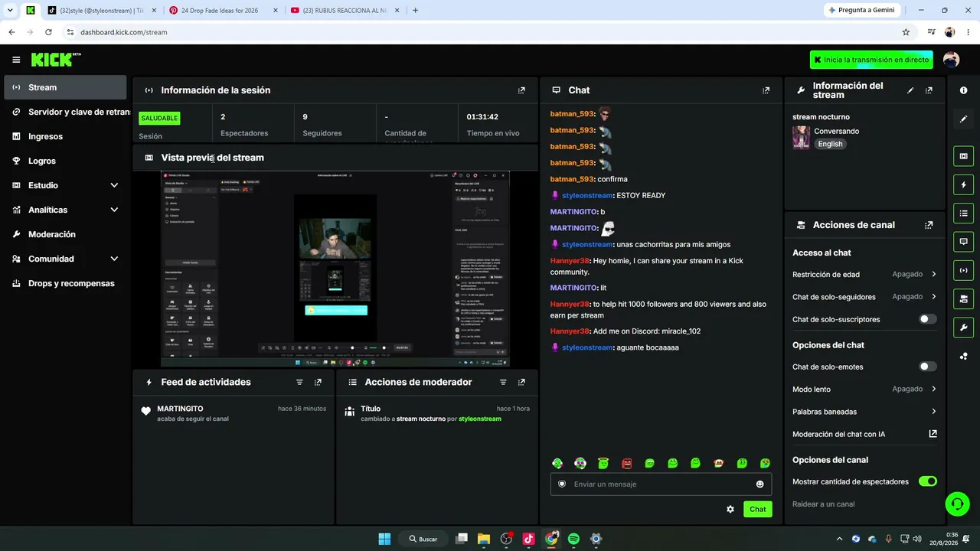Open Logros in the sidebar

pyautogui.click(x=65, y=161)
